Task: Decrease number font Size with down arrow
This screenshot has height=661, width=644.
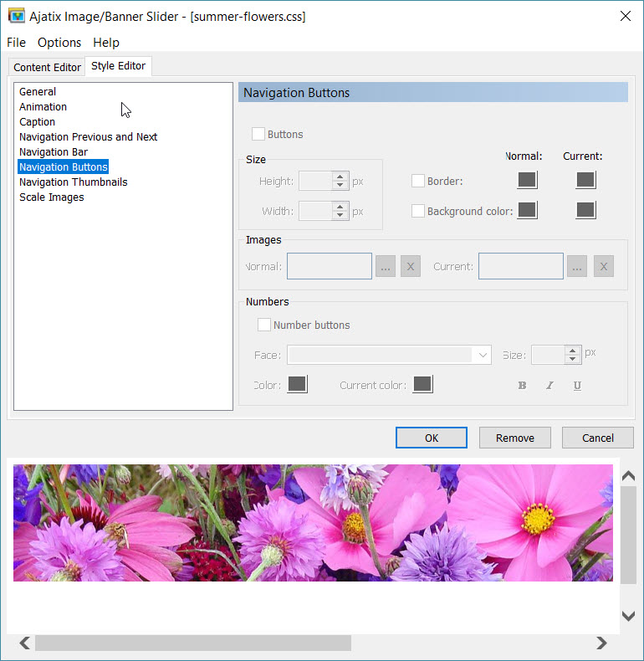Action: (572, 359)
